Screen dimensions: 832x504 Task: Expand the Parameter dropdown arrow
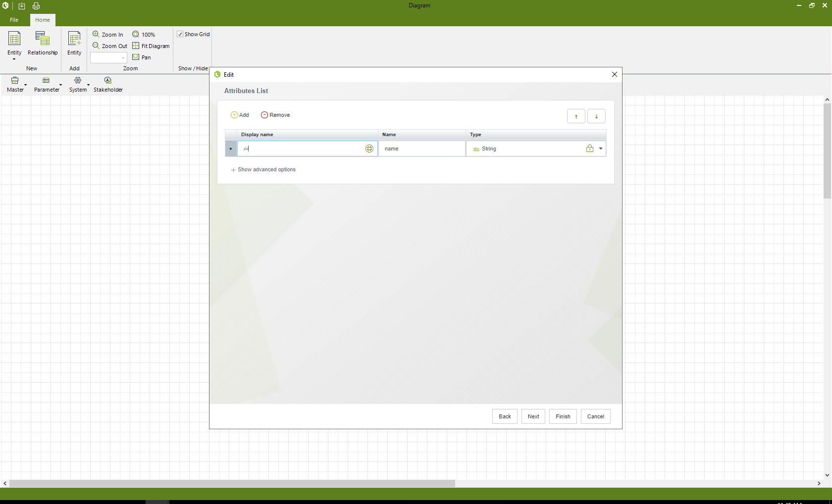(x=60, y=85)
